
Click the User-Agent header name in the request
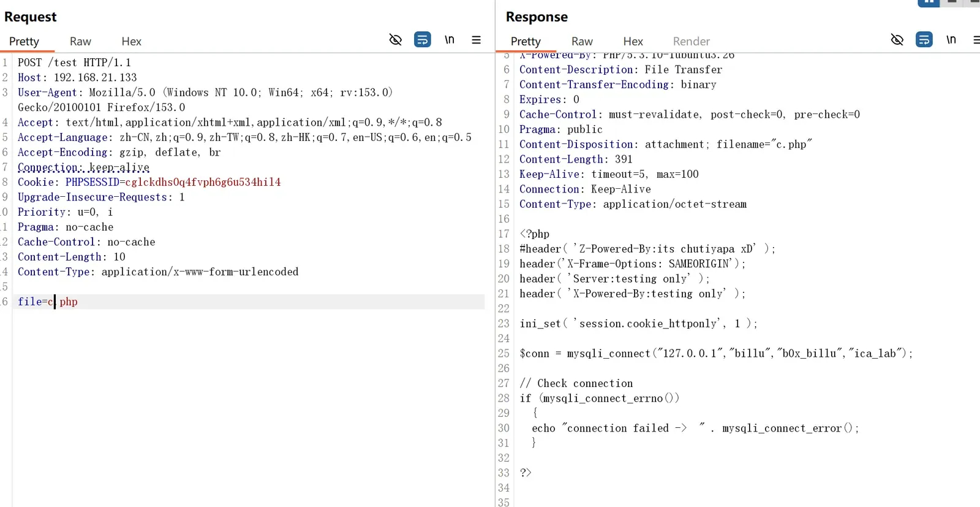(x=47, y=93)
